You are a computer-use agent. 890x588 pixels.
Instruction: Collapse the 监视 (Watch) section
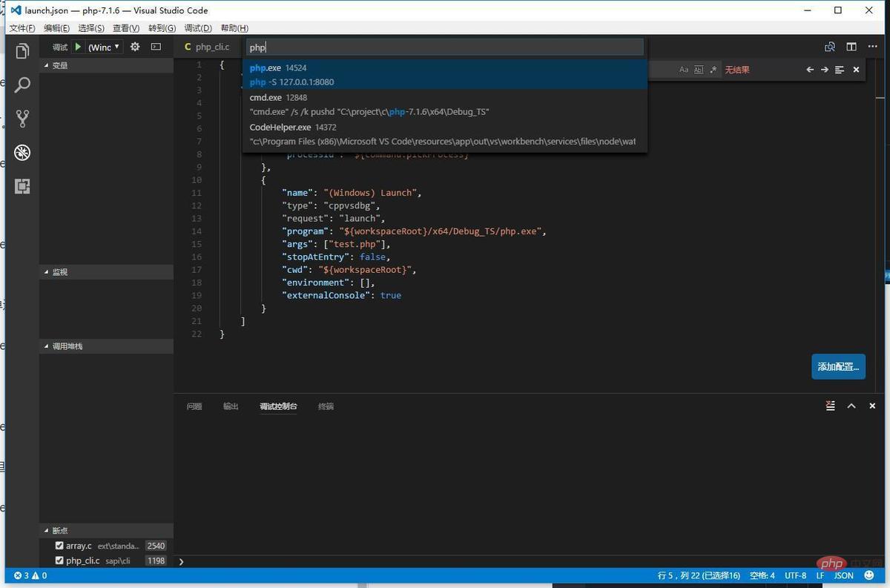[x=106, y=272]
